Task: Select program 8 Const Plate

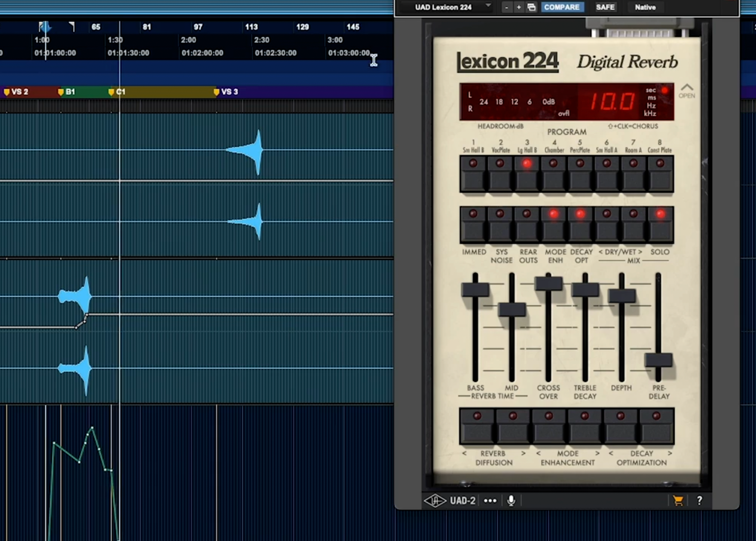Action: click(x=660, y=175)
